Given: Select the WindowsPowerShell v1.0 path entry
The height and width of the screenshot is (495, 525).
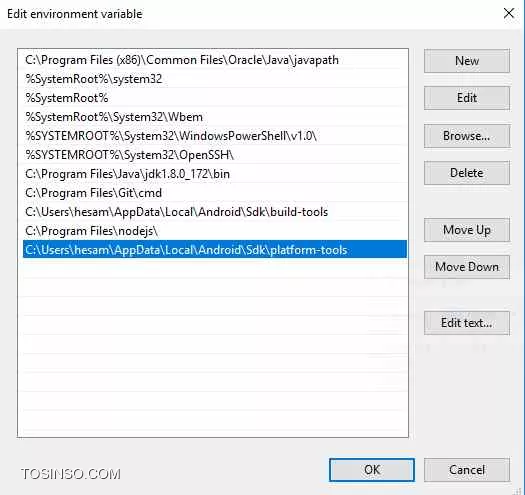Looking at the screenshot, I should (215, 136).
